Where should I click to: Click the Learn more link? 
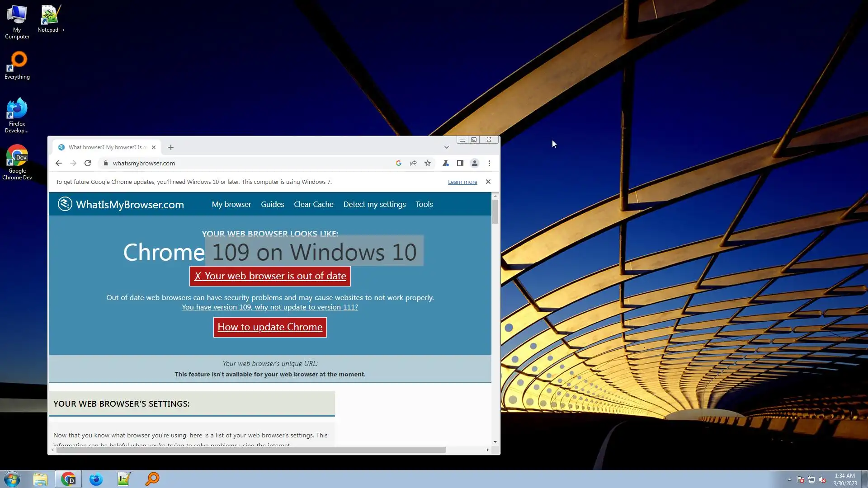(x=462, y=182)
